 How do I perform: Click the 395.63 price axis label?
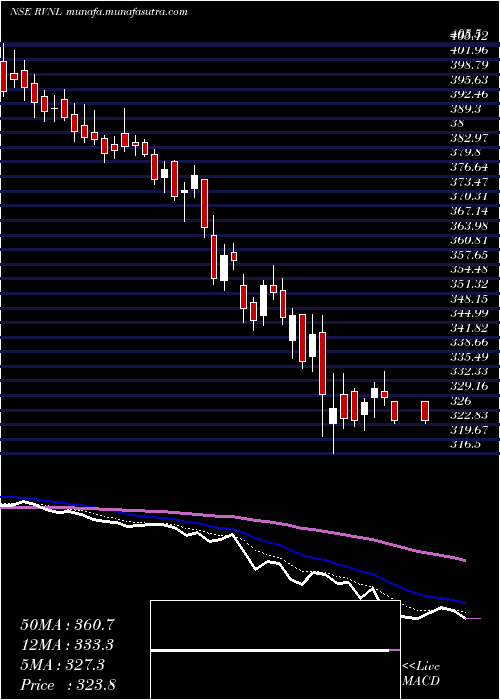coord(468,79)
